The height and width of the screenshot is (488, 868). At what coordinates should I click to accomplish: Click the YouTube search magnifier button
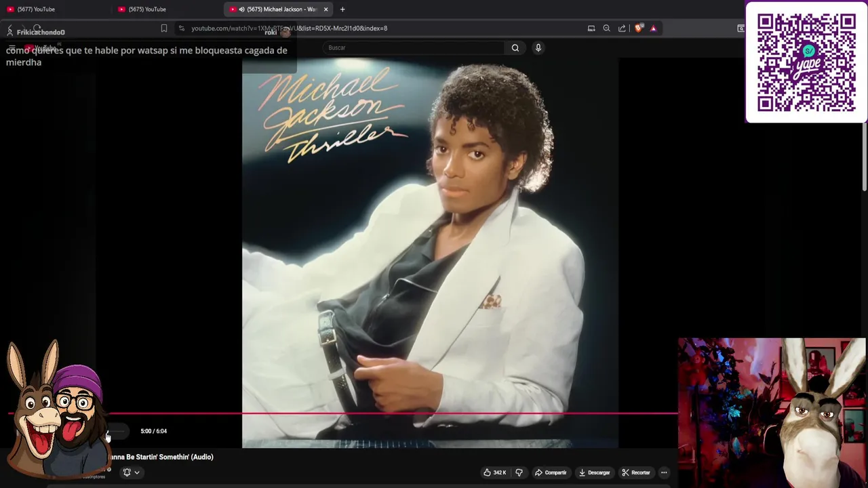pyautogui.click(x=515, y=47)
